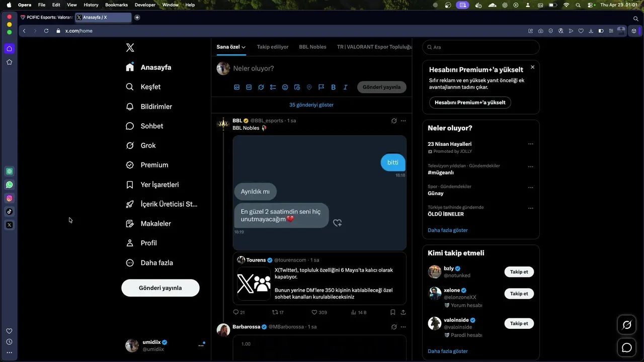Open more options for ÖLDÜ İBNELER trend
This screenshot has height=362, width=644.
(530, 208)
